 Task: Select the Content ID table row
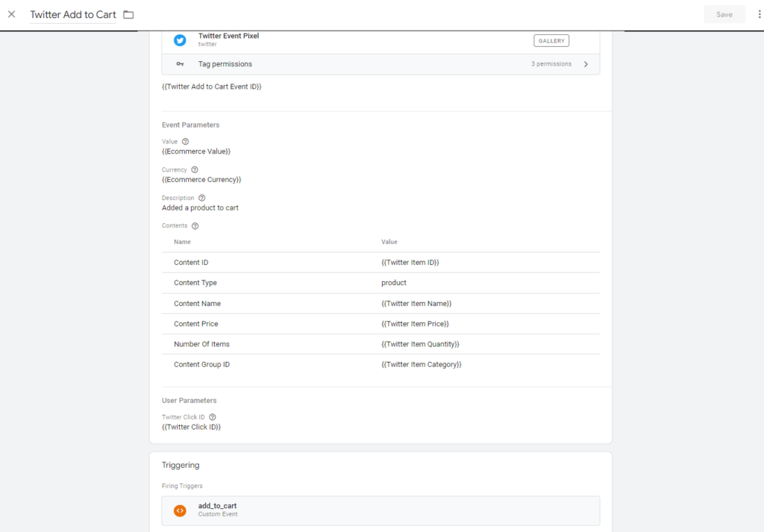pyautogui.click(x=381, y=263)
